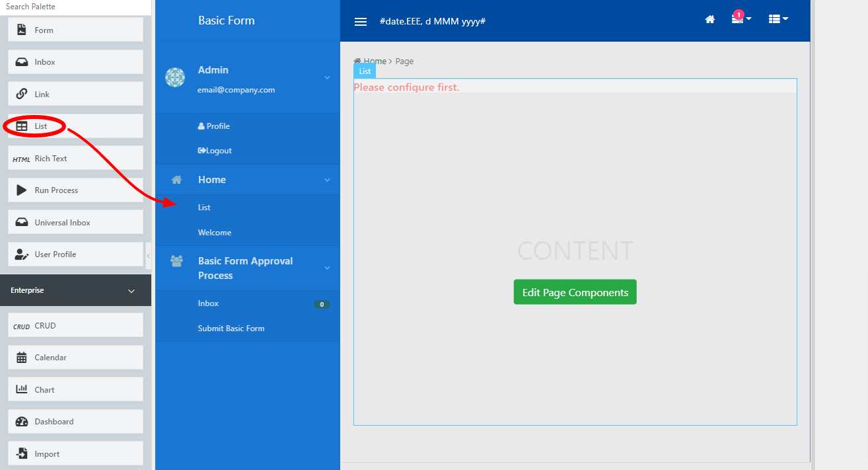Collapse the Home menu category
Viewport: 868px width, 470px height.
tap(326, 180)
